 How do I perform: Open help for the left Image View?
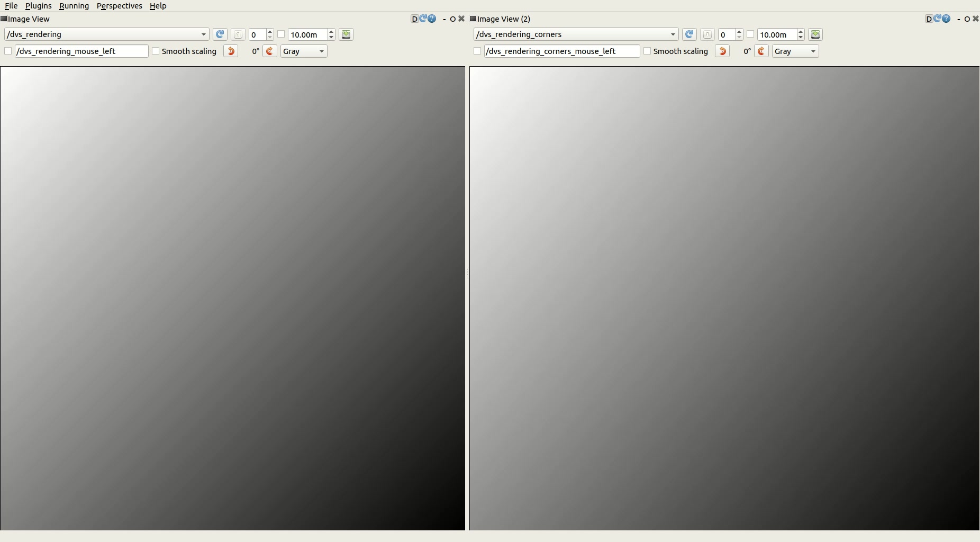tap(432, 19)
